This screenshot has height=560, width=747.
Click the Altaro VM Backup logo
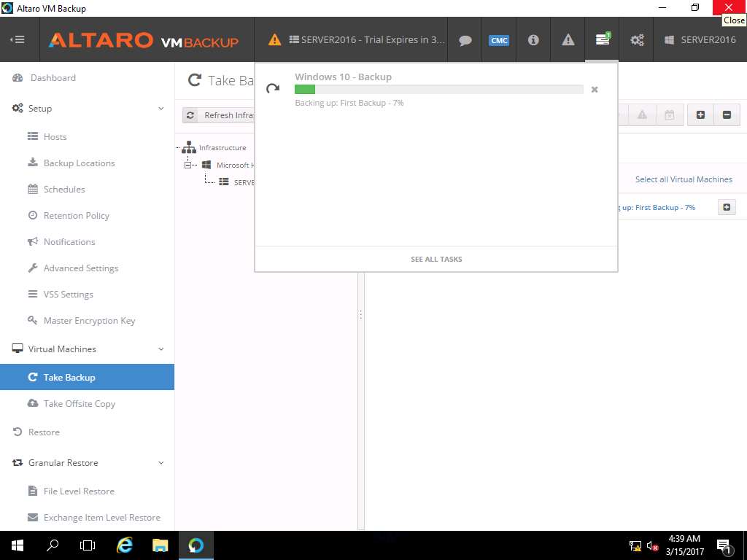(x=144, y=40)
